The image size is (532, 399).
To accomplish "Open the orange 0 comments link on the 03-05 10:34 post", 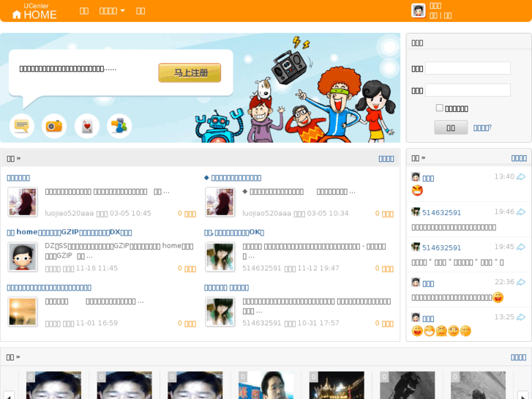I will (x=384, y=214).
